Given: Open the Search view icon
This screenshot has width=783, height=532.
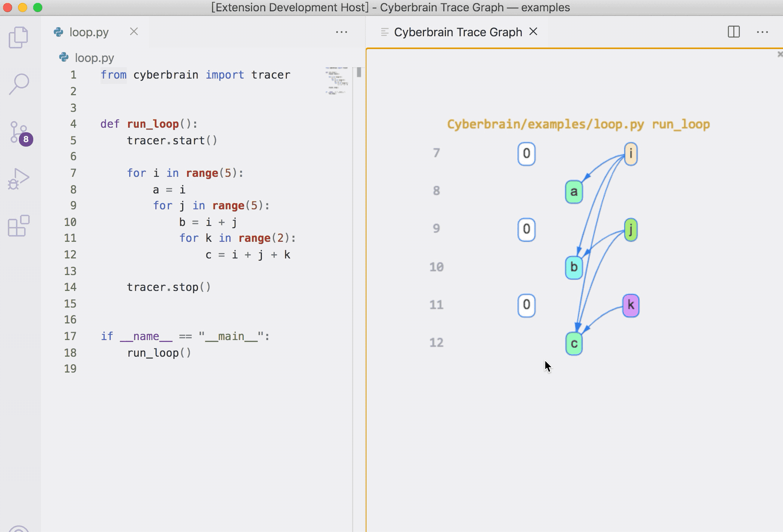Looking at the screenshot, I should coord(18,84).
